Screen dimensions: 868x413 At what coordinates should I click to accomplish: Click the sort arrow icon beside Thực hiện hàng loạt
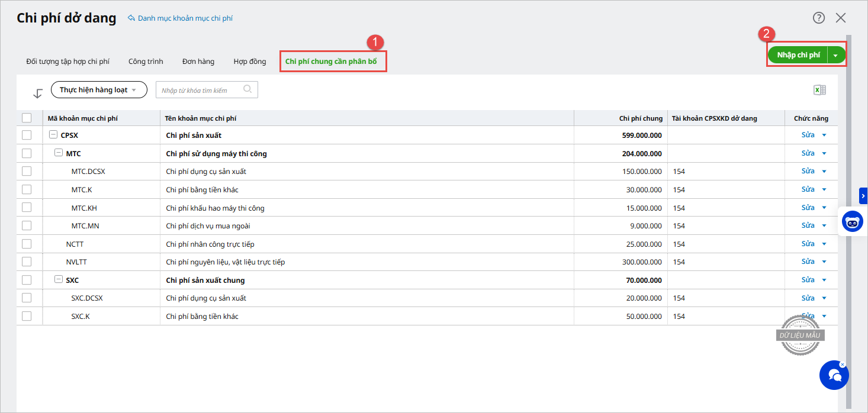click(x=38, y=93)
